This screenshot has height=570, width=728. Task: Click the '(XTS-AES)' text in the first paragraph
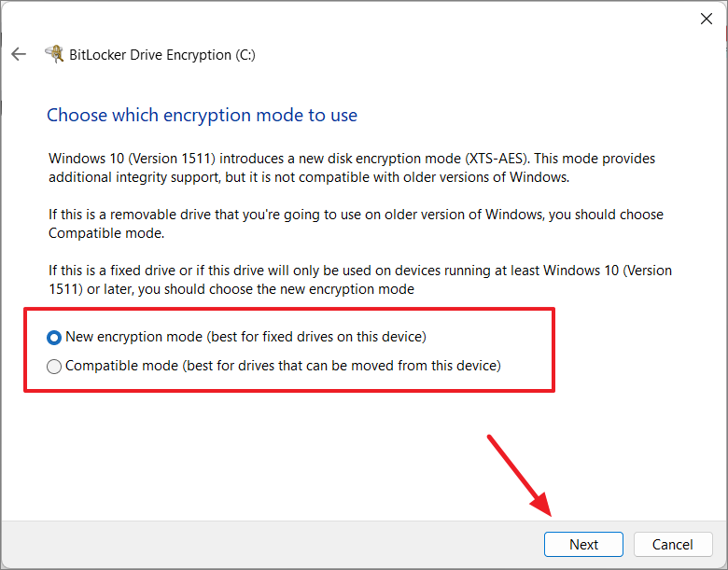(x=497, y=159)
